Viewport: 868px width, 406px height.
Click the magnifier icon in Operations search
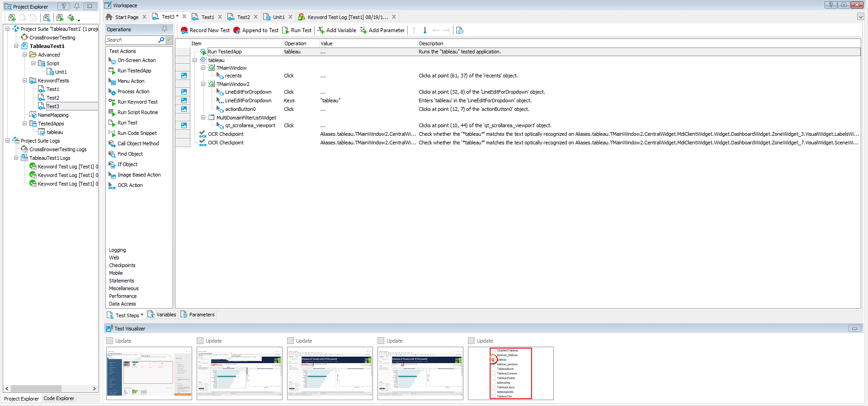pyautogui.click(x=161, y=40)
